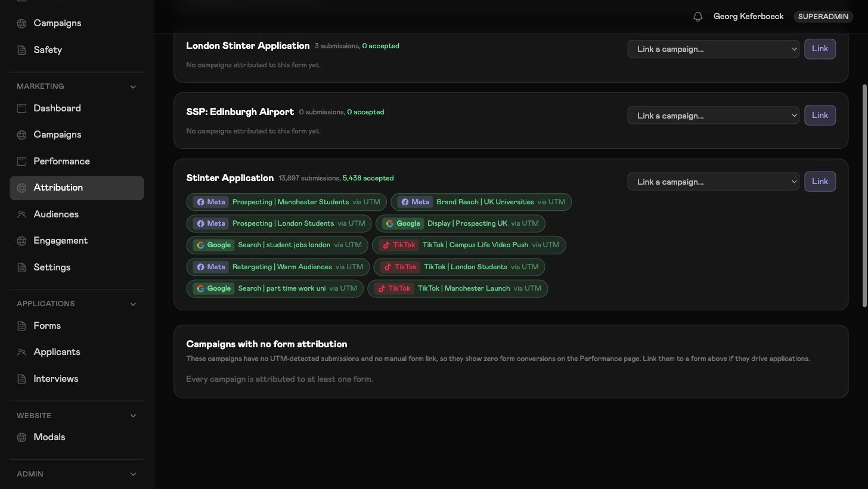Click 'Campaigns with no form attribution' heading
868x489 pixels.
[266, 344]
